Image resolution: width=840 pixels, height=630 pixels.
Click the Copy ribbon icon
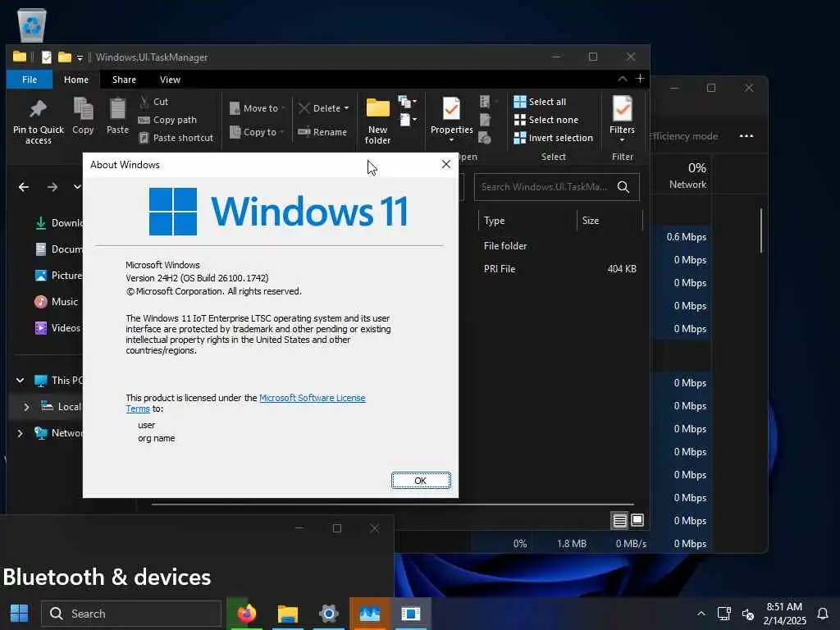point(83,109)
